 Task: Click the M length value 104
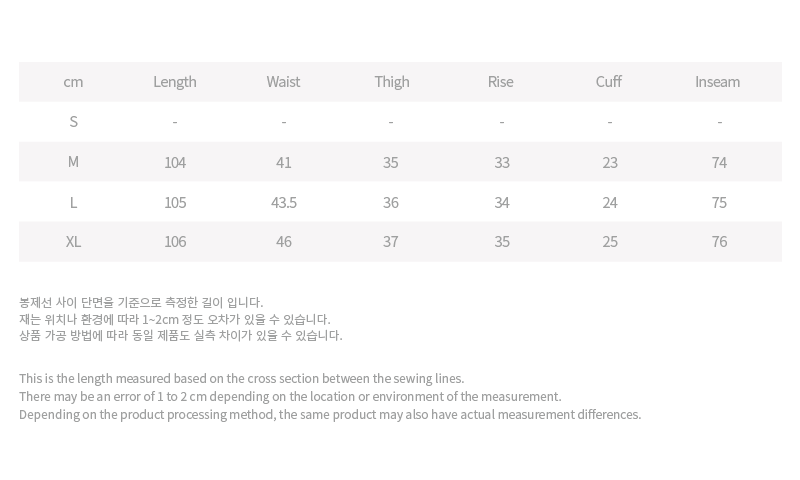(x=175, y=163)
